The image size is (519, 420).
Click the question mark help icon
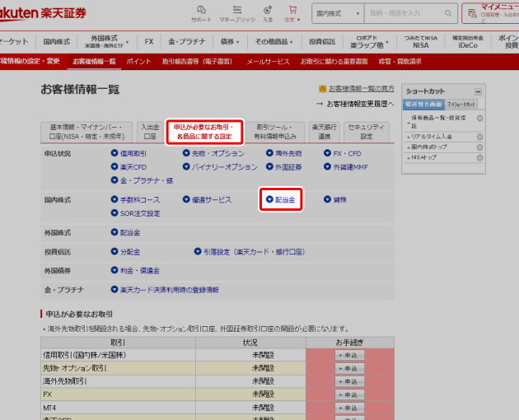[322, 89]
